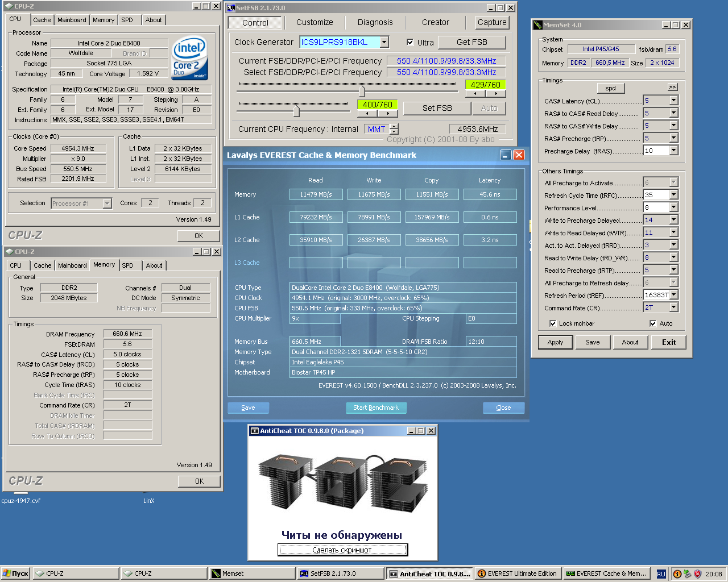Select the LinX desktop shortcut
This screenshot has height=582, width=728.
[148, 501]
